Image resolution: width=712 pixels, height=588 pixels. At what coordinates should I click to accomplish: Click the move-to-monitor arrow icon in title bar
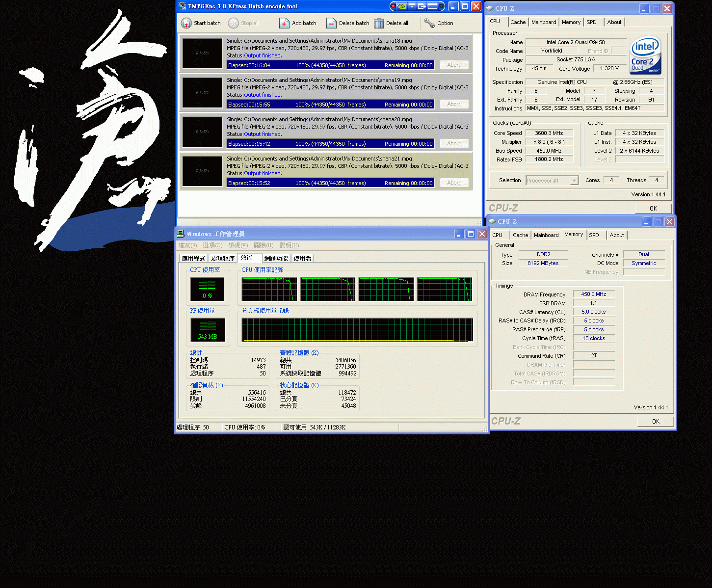pos(422,6)
